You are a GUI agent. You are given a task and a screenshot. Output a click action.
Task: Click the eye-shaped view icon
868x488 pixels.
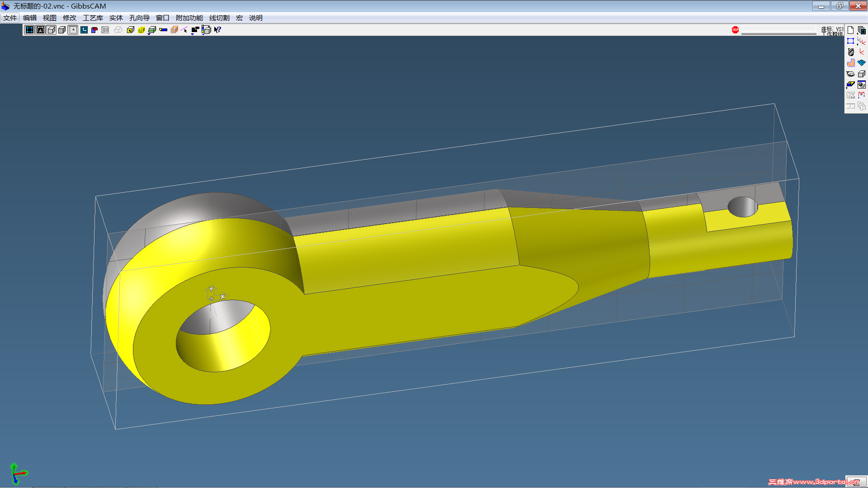click(850, 74)
